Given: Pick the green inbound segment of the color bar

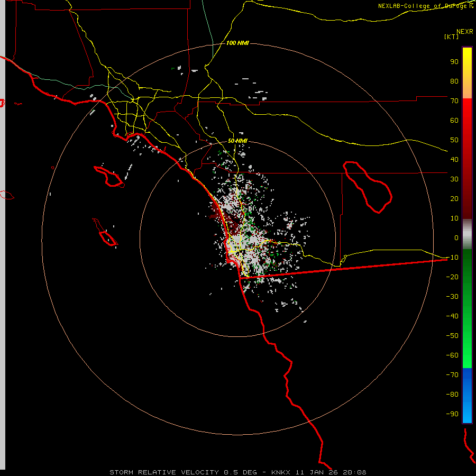Looking at the screenshot, I should [x=467, y=309].
